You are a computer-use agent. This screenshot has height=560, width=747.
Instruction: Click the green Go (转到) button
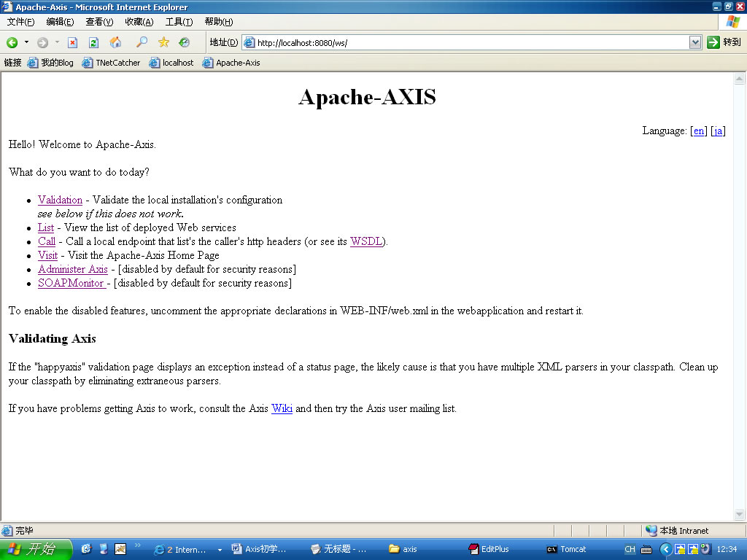(724, 42)
